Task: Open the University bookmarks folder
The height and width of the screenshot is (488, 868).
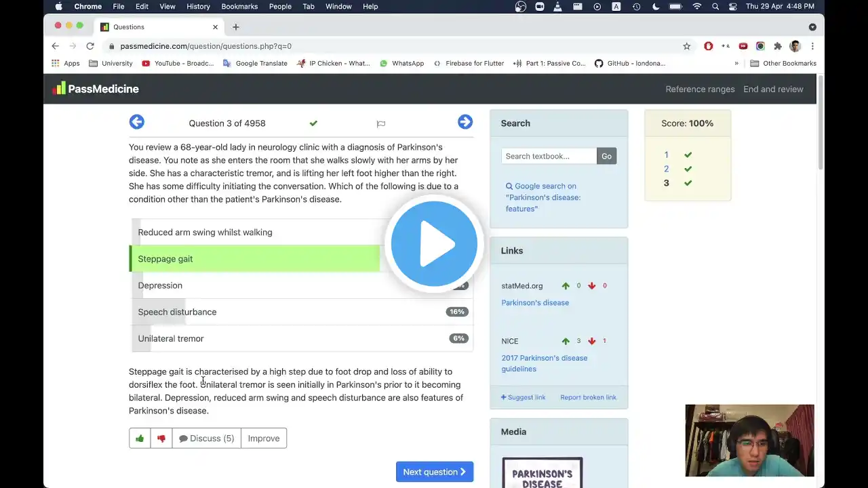Action: click(x=111, y=64)
